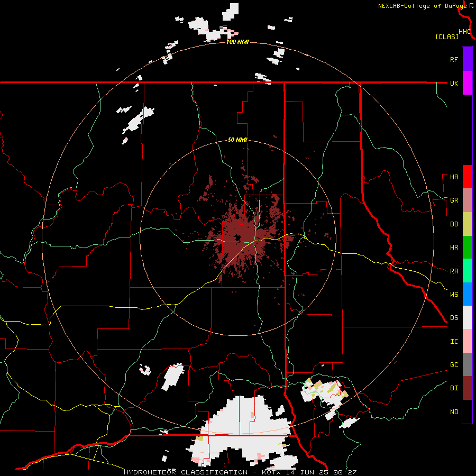Click the [CLAS] legend header
This screenshot has width=476, height=476.
click(x=447, y=36)
